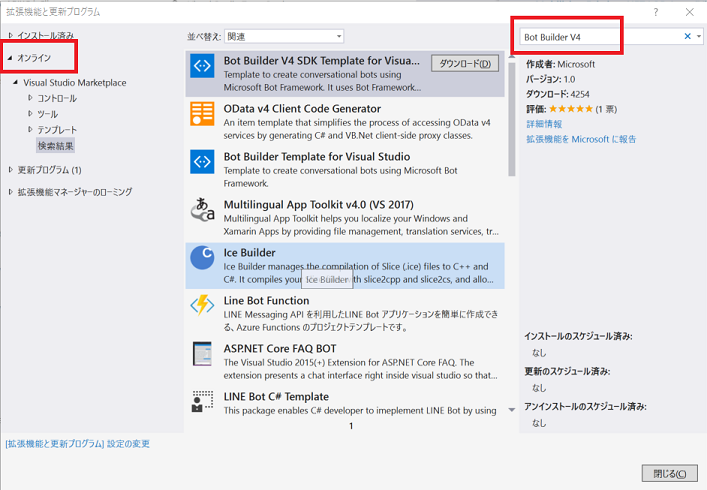Screen dimensions: 707x490
Task: Select 検索結果 in the tree
Action: 55,146
